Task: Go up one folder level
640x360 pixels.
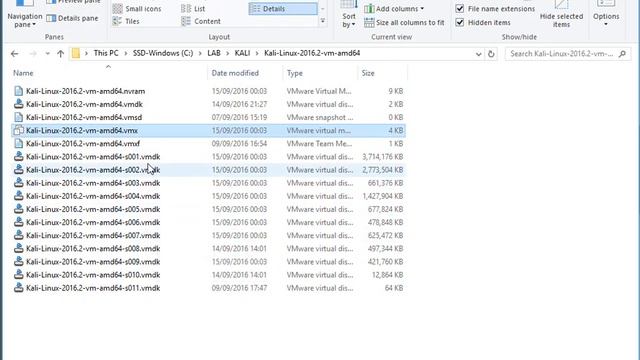Action: click(x=60, y=53)
